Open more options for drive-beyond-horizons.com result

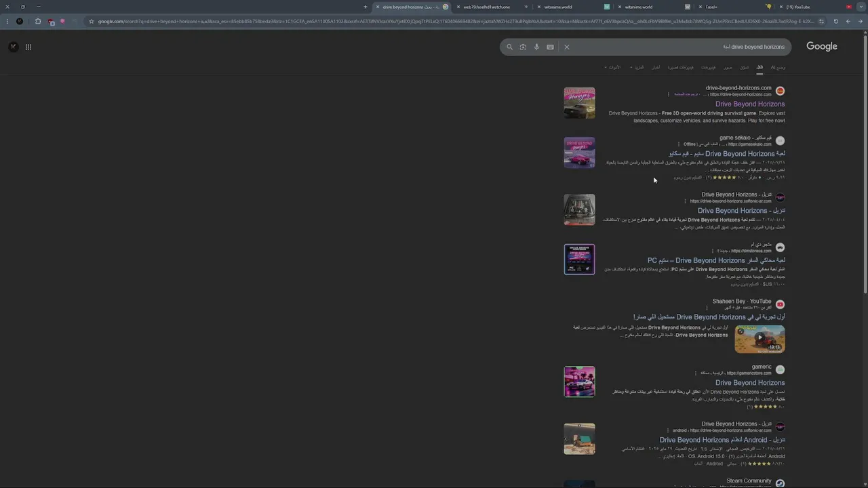point(669,94)
